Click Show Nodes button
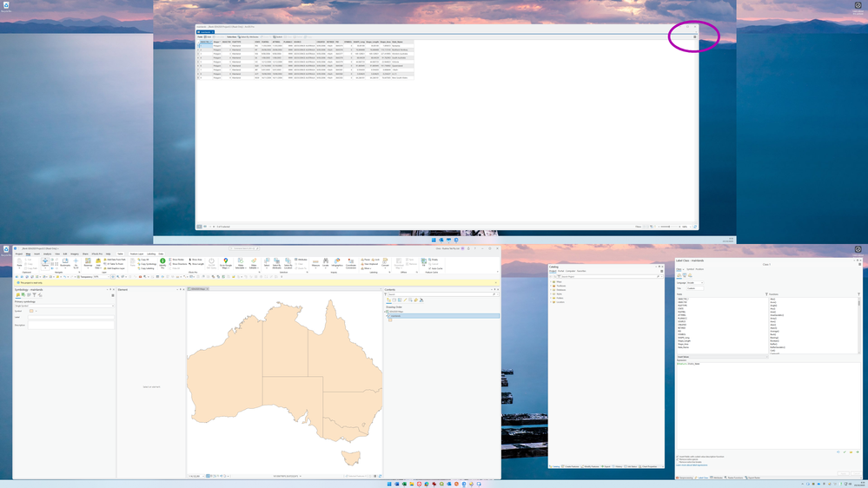The height and width of the screenshot is (488, 868). coord(177,260)
